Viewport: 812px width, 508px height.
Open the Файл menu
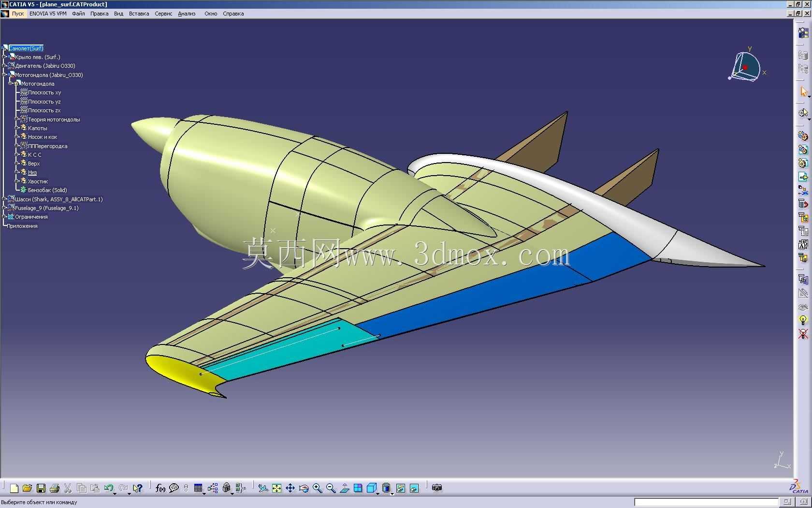tap(78, 14)
